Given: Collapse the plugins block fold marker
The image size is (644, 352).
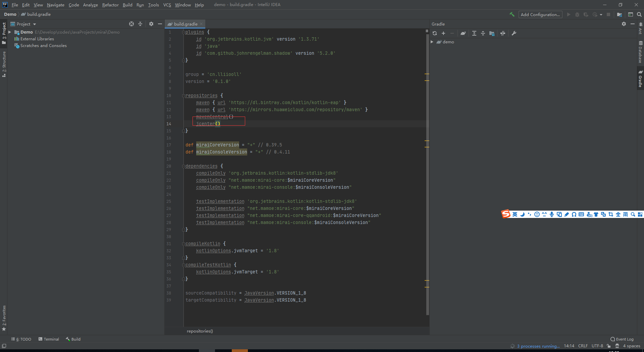Looking at the screenshot, I should 183,32.
